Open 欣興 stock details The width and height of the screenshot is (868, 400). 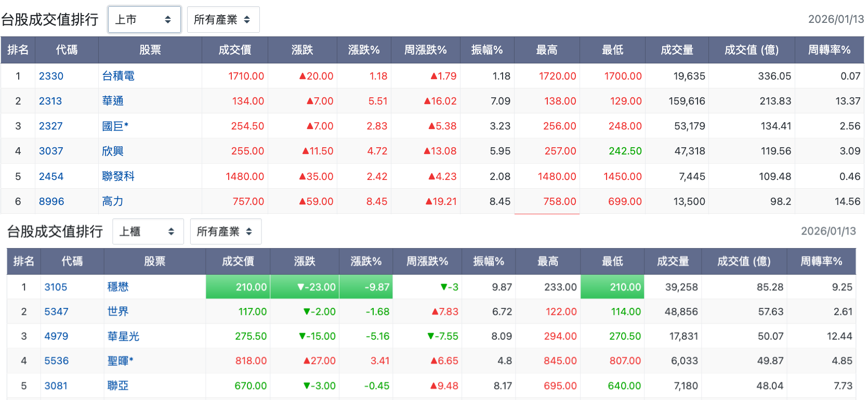[x=112, y=151]
